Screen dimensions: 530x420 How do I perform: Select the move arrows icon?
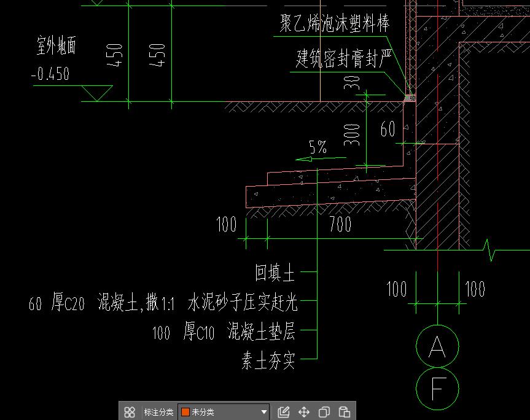tap(304, 412)
